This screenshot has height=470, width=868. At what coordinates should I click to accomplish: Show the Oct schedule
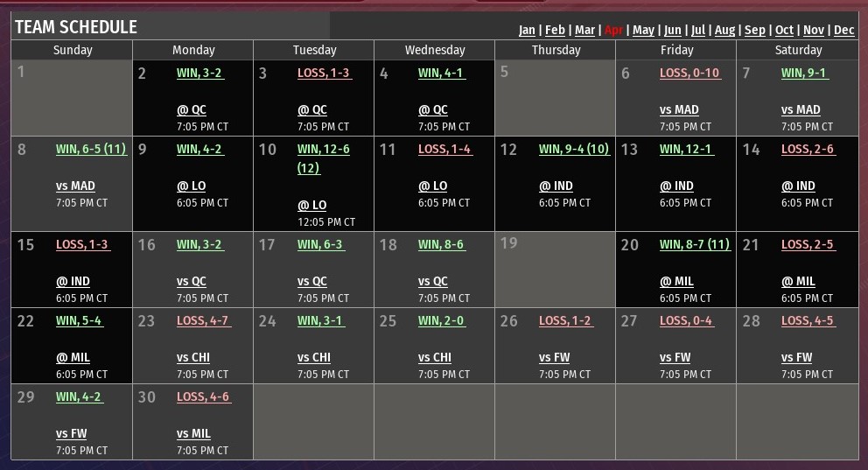784,30
